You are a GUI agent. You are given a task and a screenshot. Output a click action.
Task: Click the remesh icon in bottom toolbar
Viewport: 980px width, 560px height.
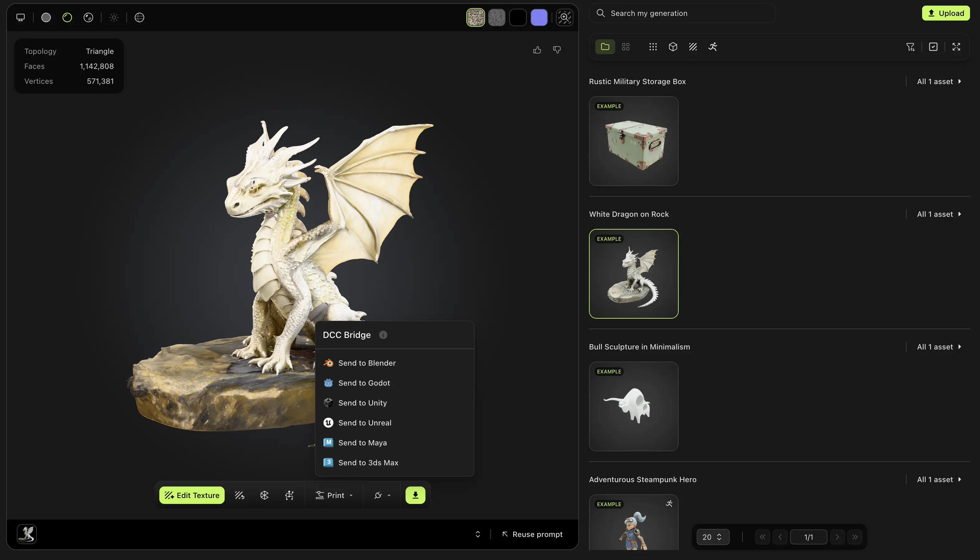[x=264, y=495]
